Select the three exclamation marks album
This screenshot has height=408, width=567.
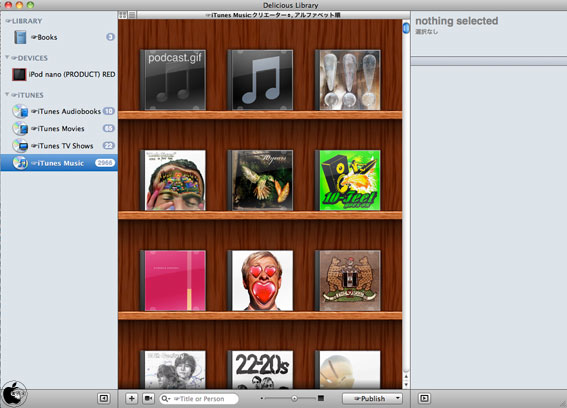click(348, 80)
